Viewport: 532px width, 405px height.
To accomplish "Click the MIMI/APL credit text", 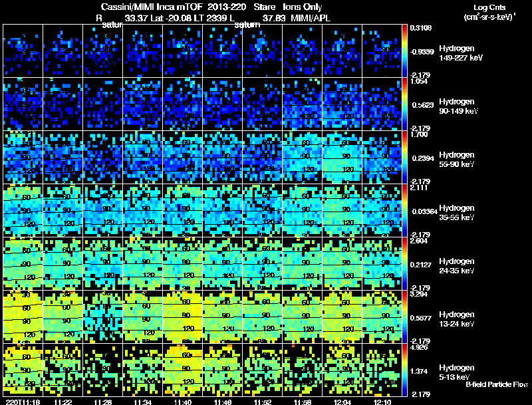I will coord(311,18).
